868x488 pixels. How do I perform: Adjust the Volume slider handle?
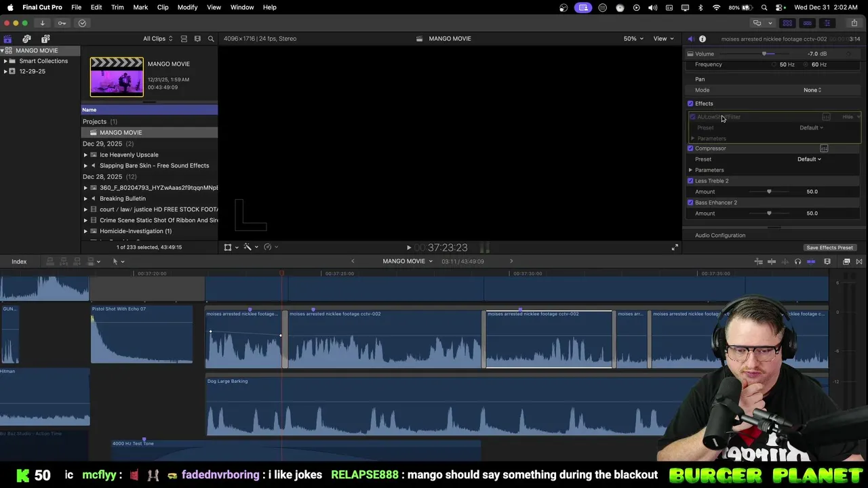click(764, 54)
